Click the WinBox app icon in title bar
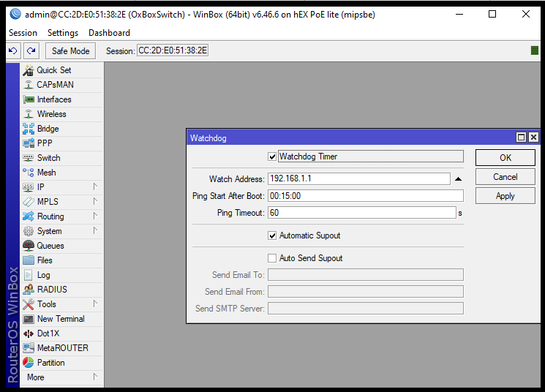545x392 pixels. [x=15, y=14]
